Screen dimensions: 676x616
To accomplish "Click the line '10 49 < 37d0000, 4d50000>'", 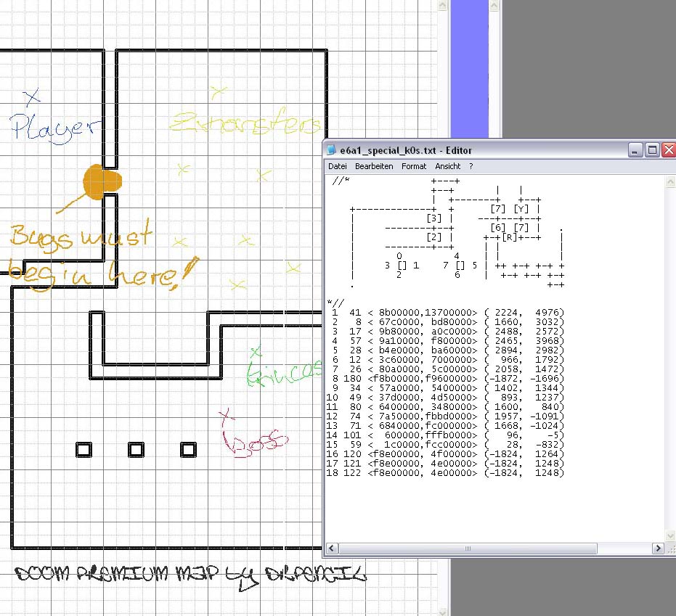I will pyautogui.click(x=402, y=397).
